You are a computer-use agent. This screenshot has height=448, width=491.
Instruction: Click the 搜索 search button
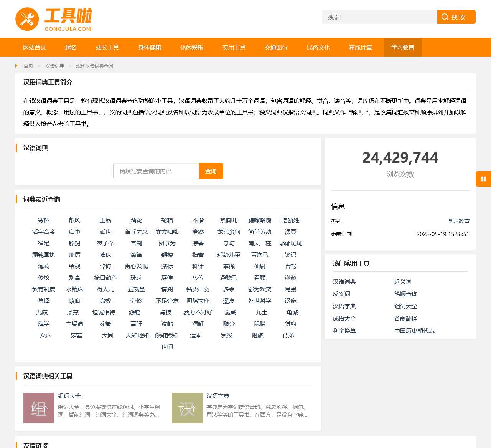(x=456, y=17)
